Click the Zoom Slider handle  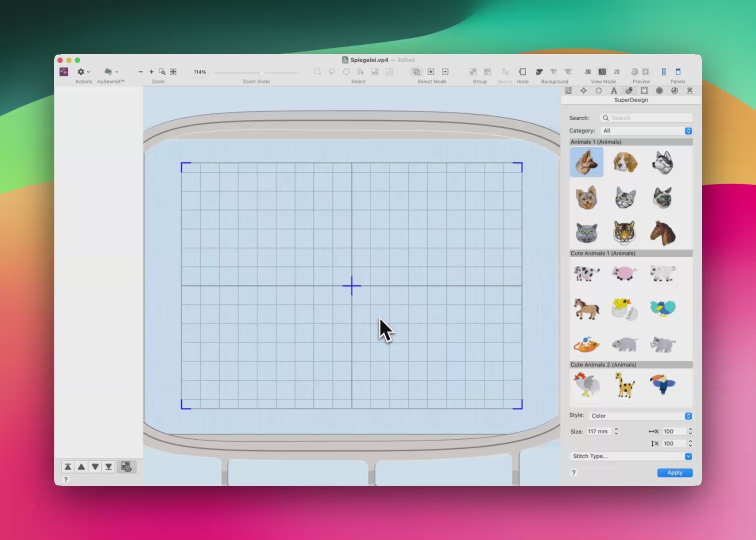[x=261, y=73]
